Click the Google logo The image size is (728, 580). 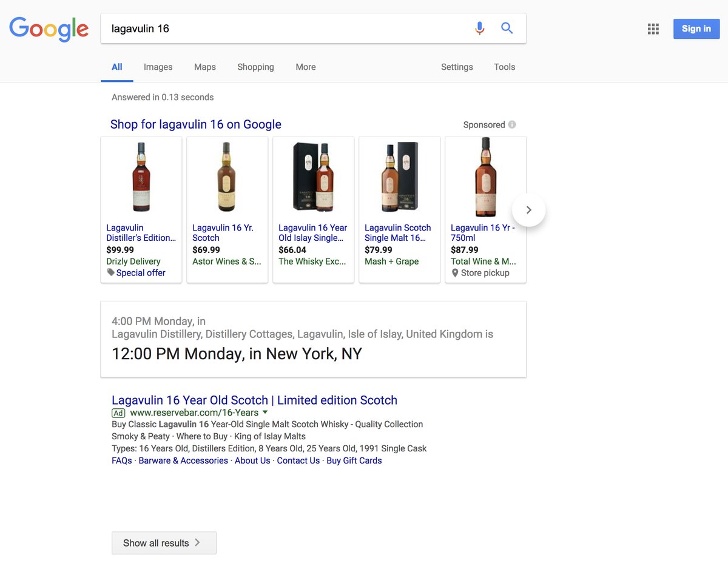pos(49,29)
